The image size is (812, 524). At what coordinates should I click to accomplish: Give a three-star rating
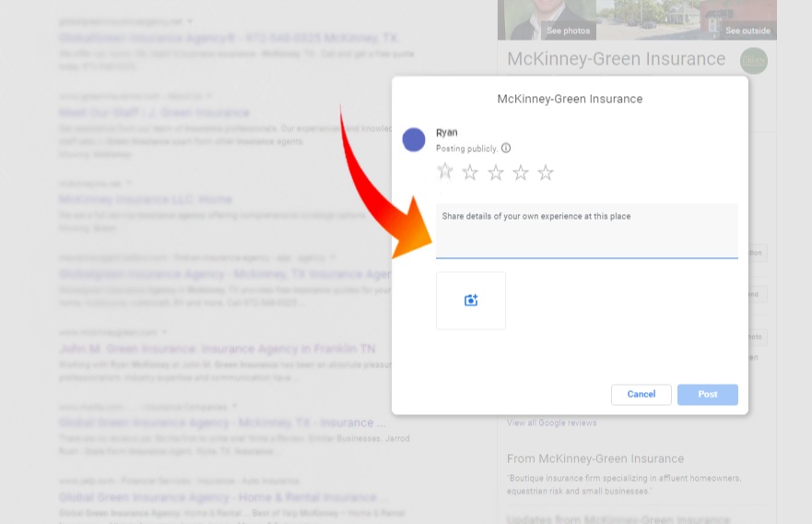point(496,173)
